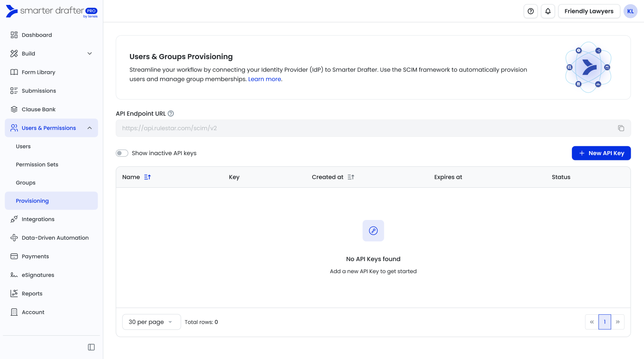
Task: Copy the API Endpoint URL
Action: [x=621, y=128]
